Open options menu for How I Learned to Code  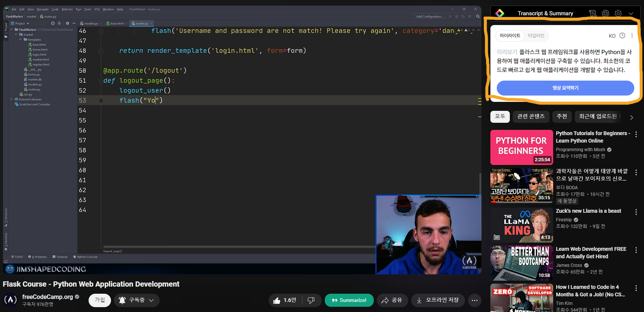click(x=636, y=288)
